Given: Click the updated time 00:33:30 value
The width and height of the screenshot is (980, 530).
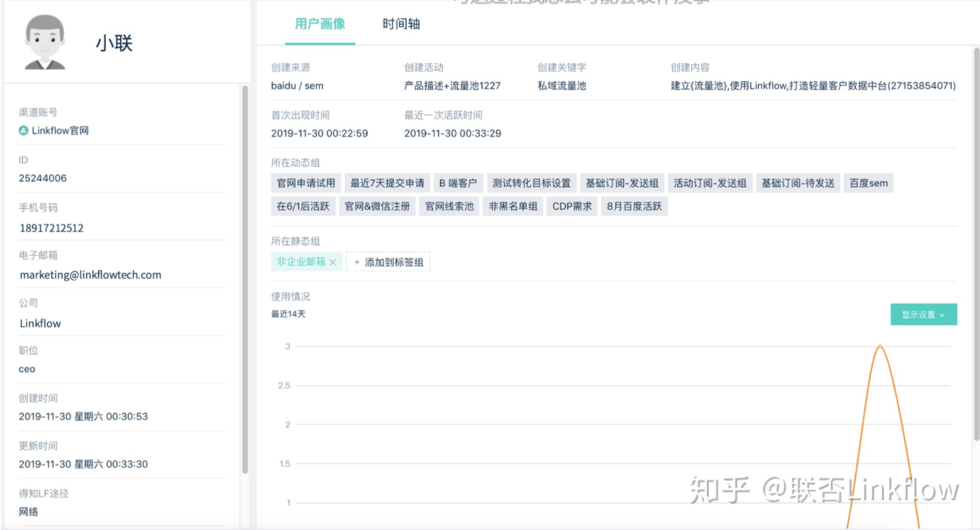Looking at the screenshot, I should click(x=83, y=464).
